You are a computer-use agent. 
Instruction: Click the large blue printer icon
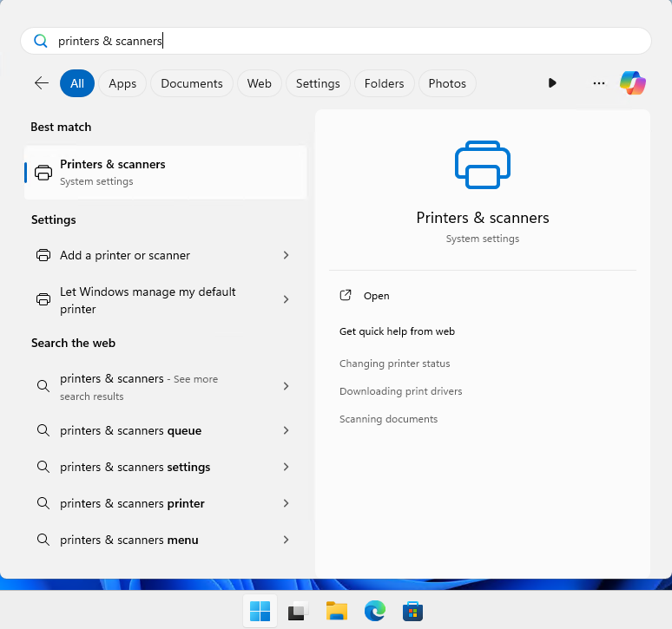(483, 165)
